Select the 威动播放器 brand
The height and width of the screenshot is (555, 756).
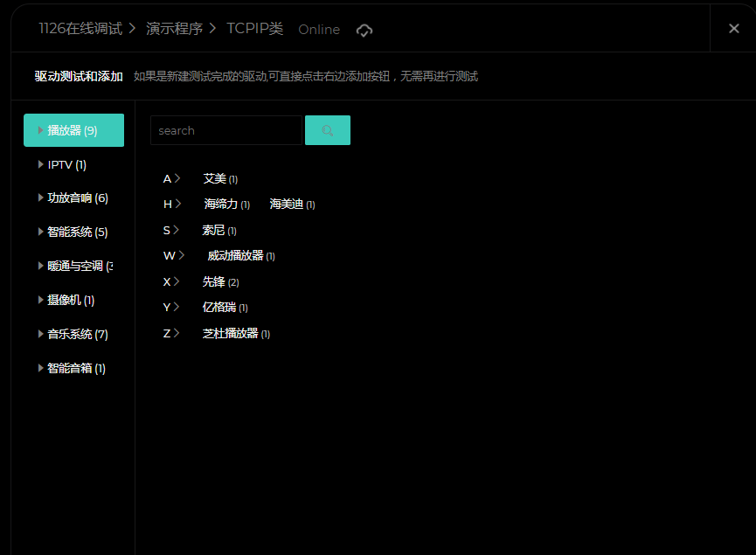[235, 255]
